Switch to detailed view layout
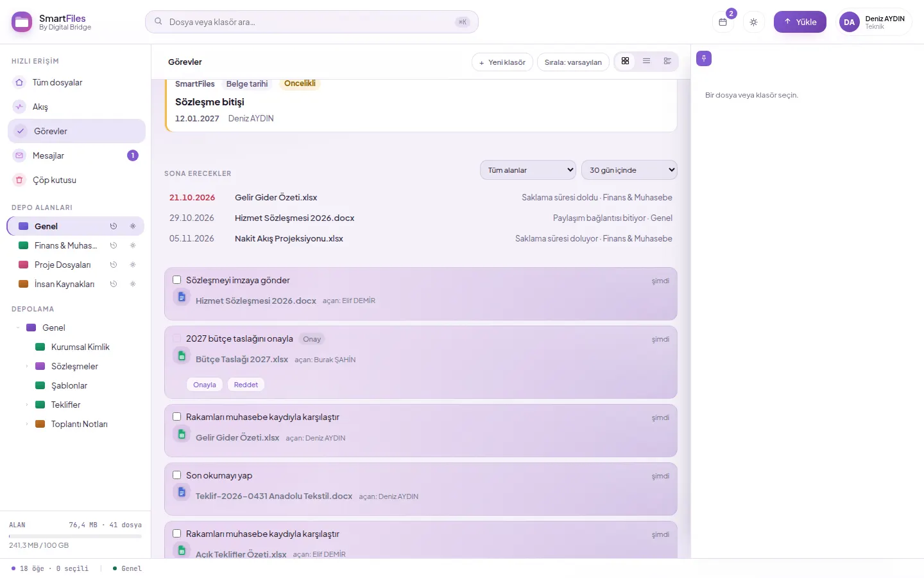This screenshot has width=924, height=578. pos(667,61)
